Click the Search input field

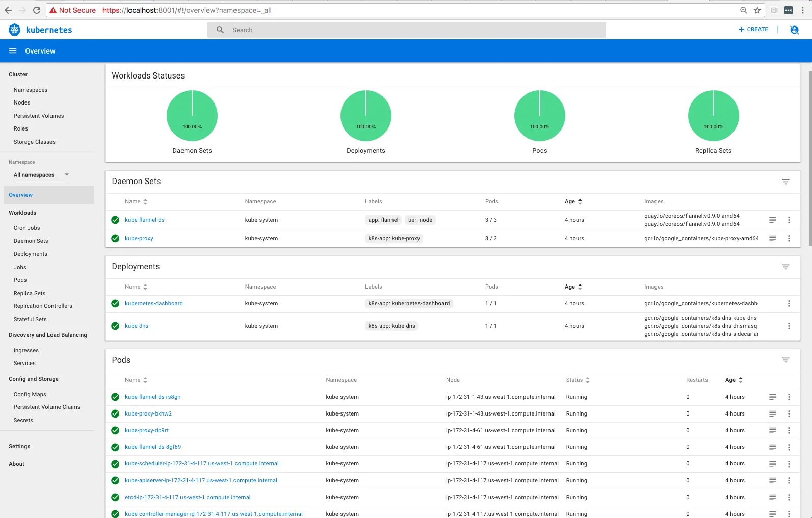(x=407, y=30)
